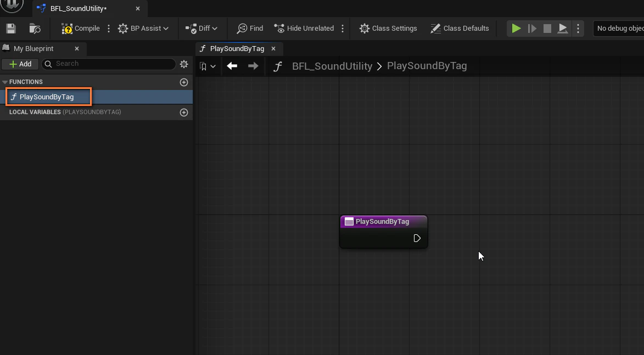Screen dimensions: 644x355
Task: Close the My Blueprint panel
Action: (x=77, y=48)
